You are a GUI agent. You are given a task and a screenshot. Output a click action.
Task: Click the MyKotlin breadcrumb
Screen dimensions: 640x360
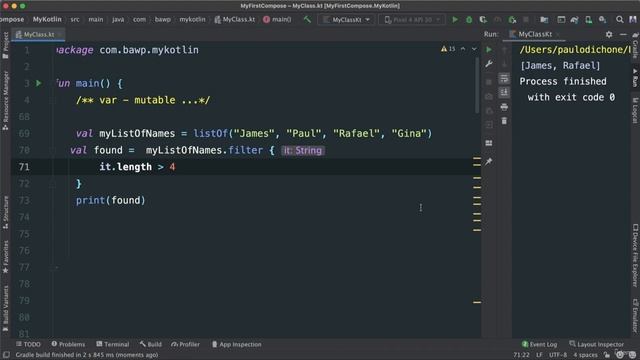[x=47, y=19]
